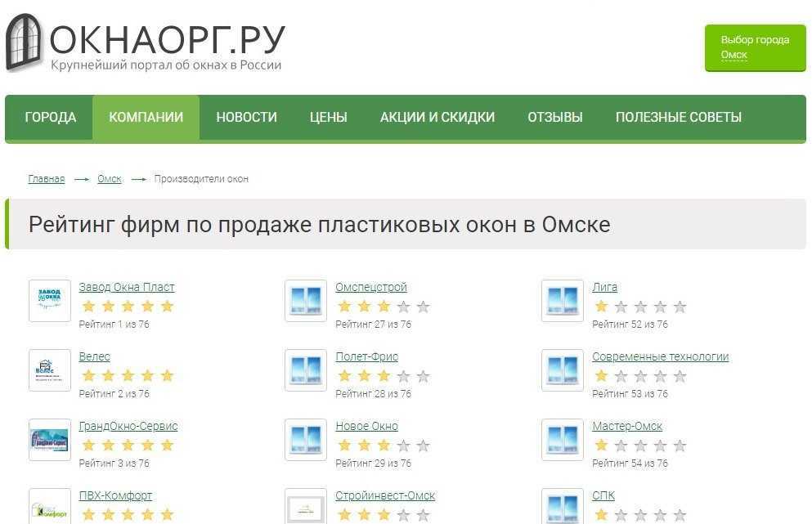Follow the Омск breadcrumb link

110,179
